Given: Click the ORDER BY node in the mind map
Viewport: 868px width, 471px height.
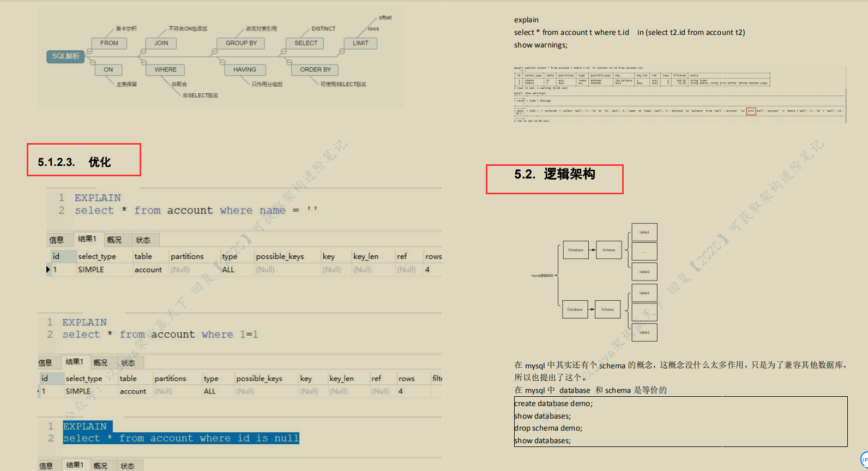Looking at the screenshot, I should coord(315,70).
